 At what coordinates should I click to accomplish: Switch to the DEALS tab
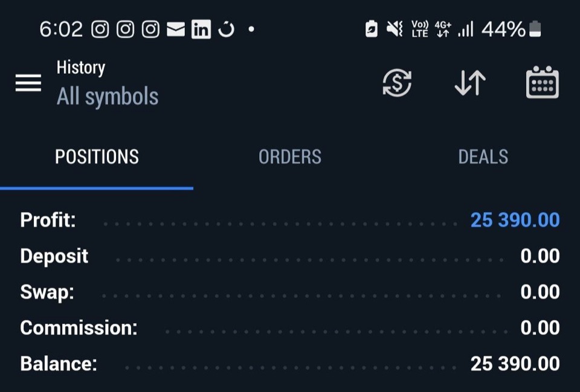483,157
